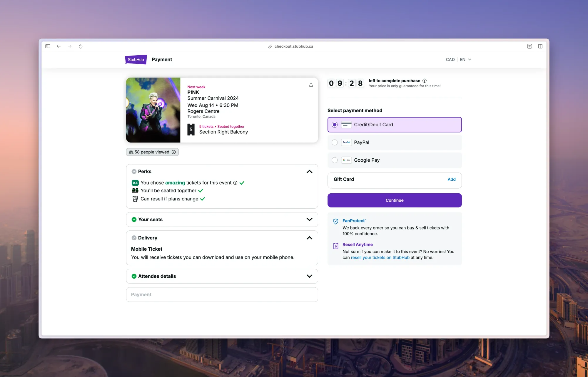Click the 58 people viewed badge

click(x=152, y=152)
